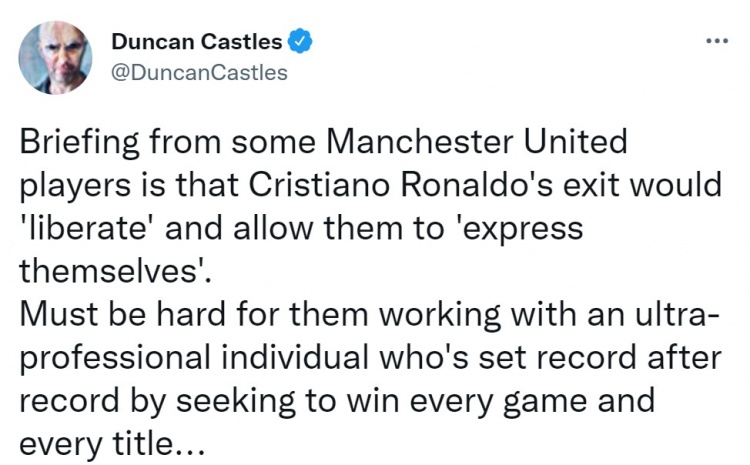750x465 pixels.
Task: Click the word 'individual' in the tweet
Action: tap(295, 357)
